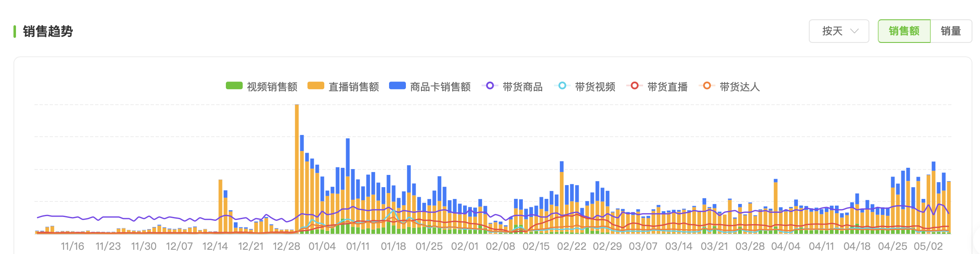
Task: Click the purple 带货商品 legend marker
Action: (x=490, y=86)
